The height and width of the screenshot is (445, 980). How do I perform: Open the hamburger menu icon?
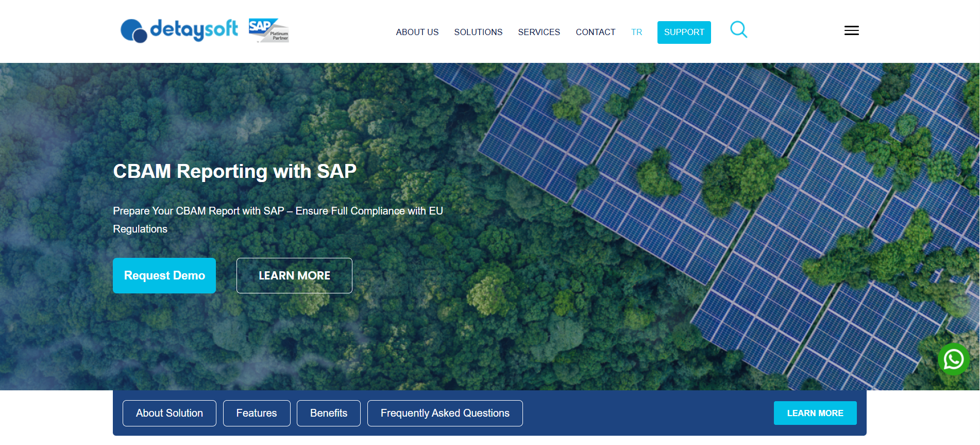pyautogui.click(x=851, y=31)
